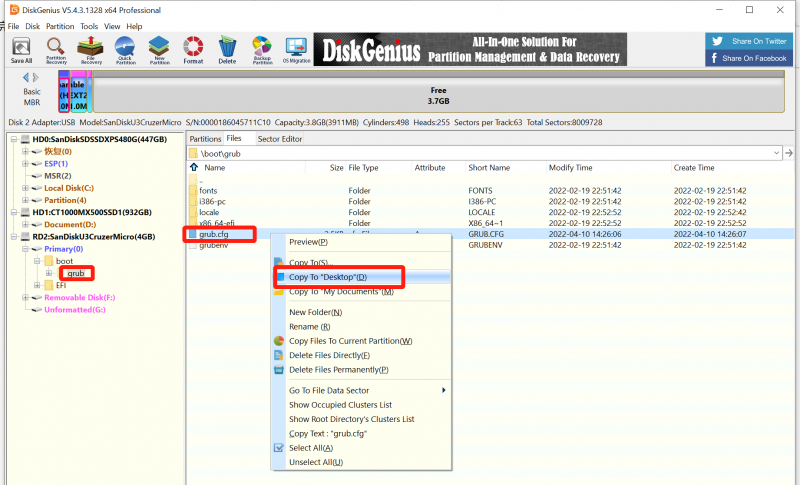Click the Delete trash bin toolbar icon
Viewport: 800px width, 485px height.
pyautogui.click(x=228, y=50)
